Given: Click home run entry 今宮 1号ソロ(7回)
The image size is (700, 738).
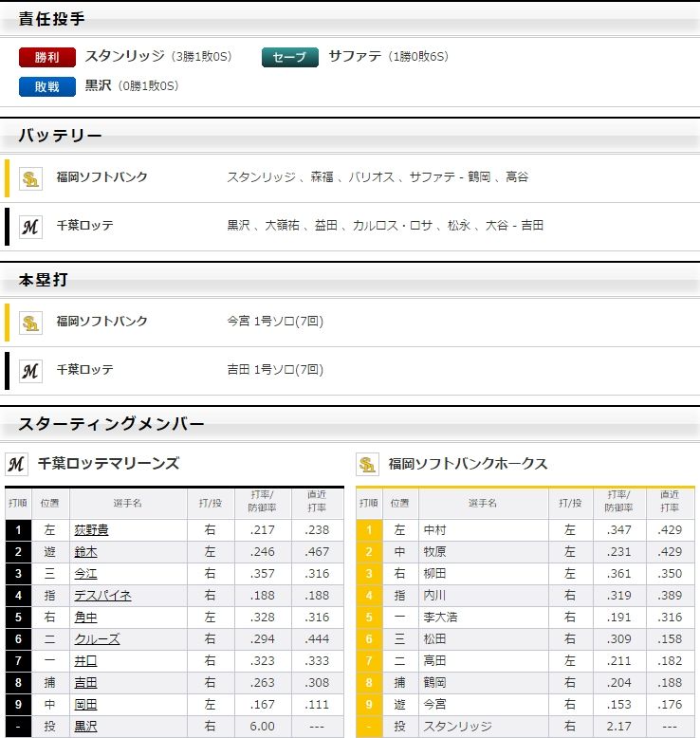Looking at the screenshot, I should tap(275, 322).
